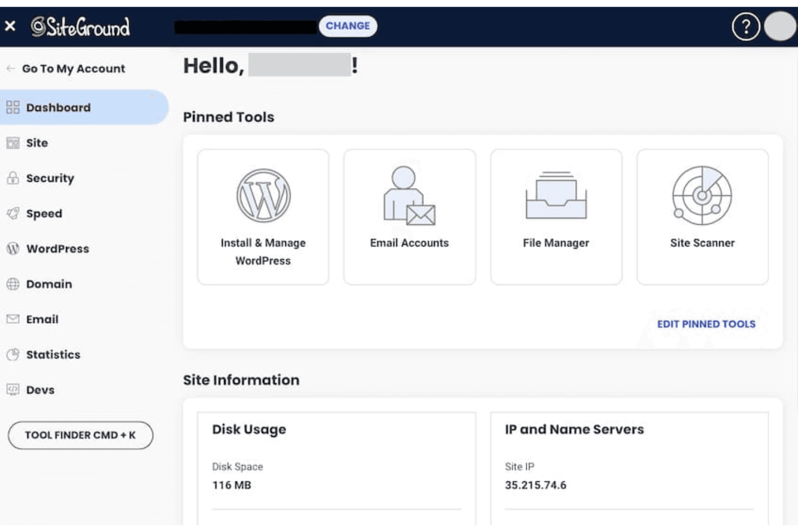Open the Install & Manage WordPress tool icon

263,195
